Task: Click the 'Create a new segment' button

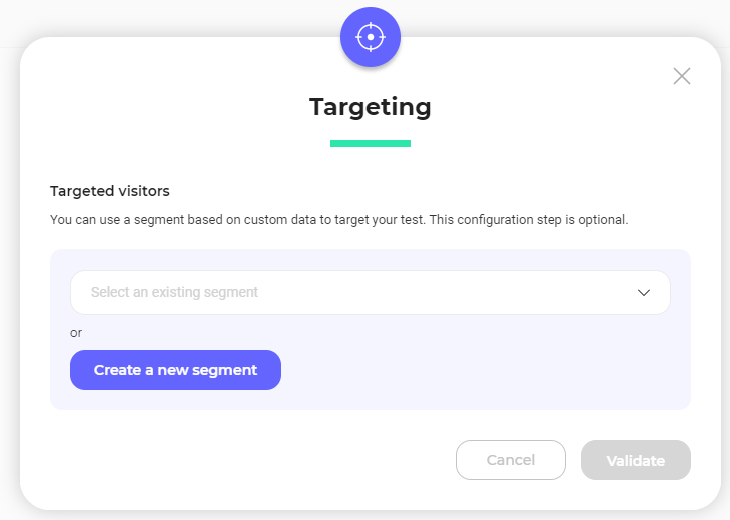Action: 175,370
